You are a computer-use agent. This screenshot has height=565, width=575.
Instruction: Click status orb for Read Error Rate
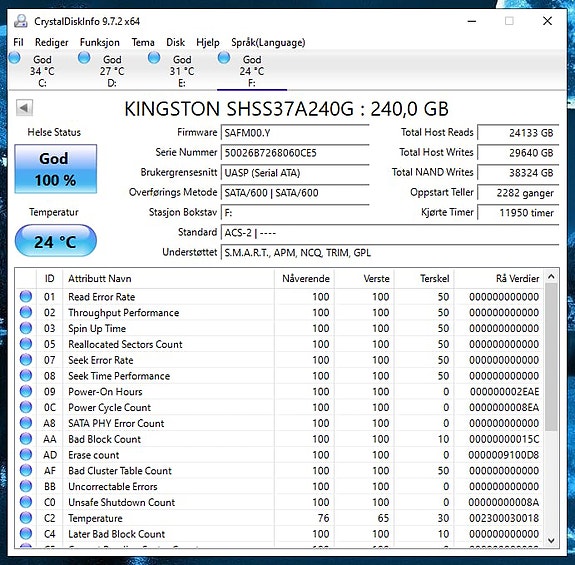pos(26,296)
